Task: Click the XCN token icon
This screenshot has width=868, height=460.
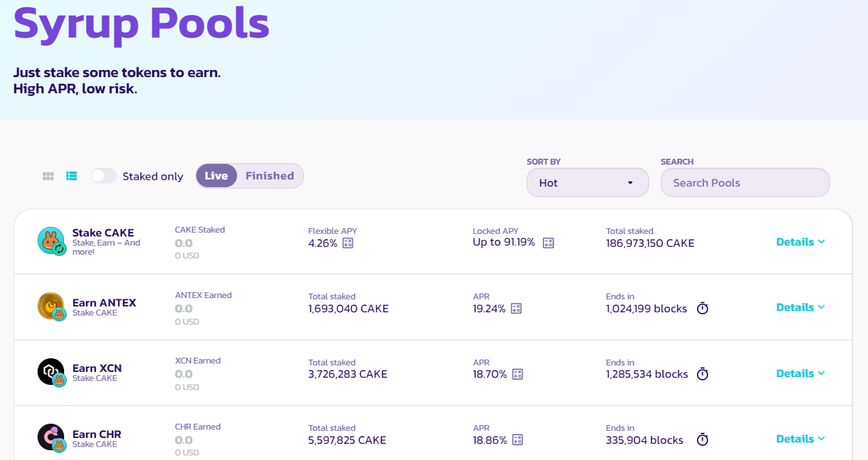Action: click(51, 373)
